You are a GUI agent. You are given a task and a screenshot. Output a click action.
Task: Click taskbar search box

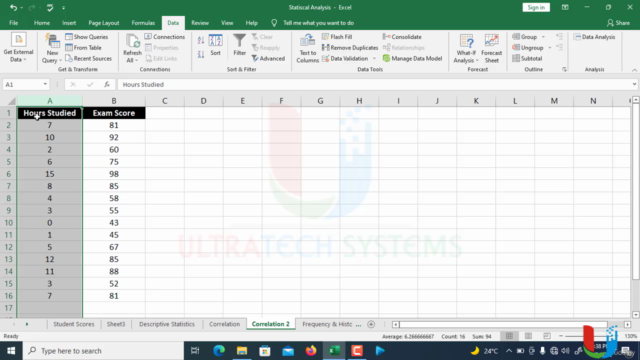[x=103, y=351]
